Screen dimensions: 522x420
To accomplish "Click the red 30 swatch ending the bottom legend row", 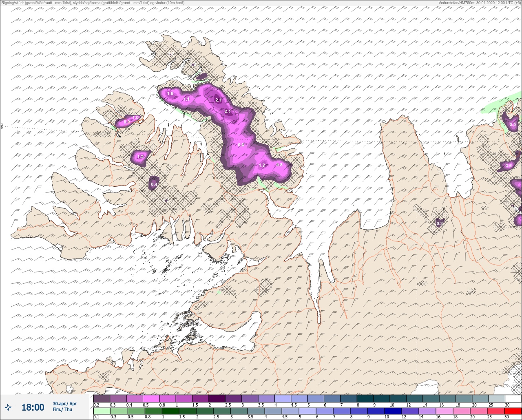I will [x=513, y=411].
